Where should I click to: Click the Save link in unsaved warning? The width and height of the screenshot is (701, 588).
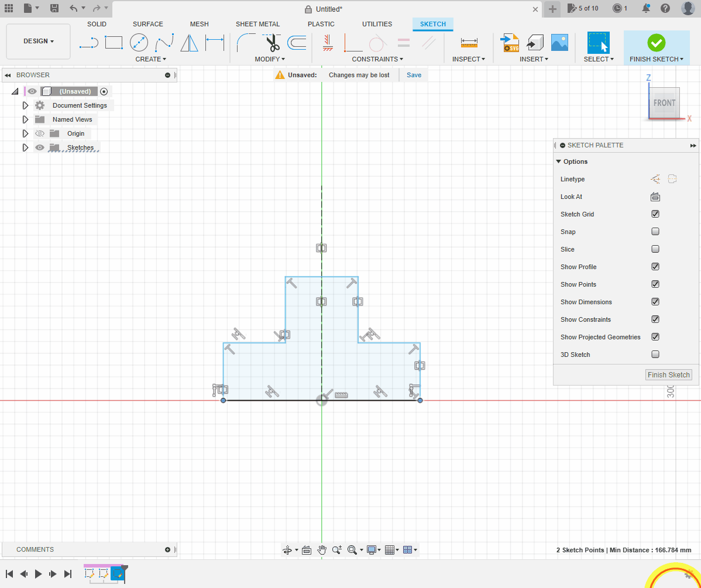point(414,75)
